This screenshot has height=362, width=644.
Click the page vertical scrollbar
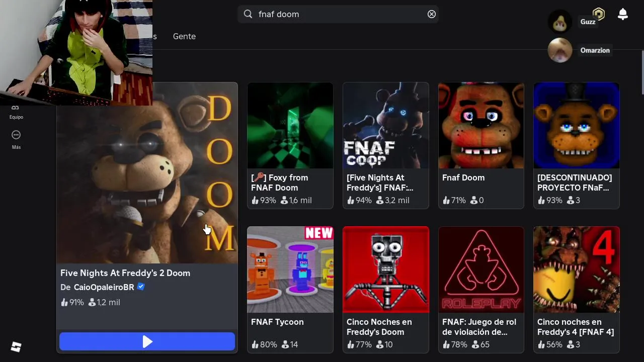(x=642, y=72)
